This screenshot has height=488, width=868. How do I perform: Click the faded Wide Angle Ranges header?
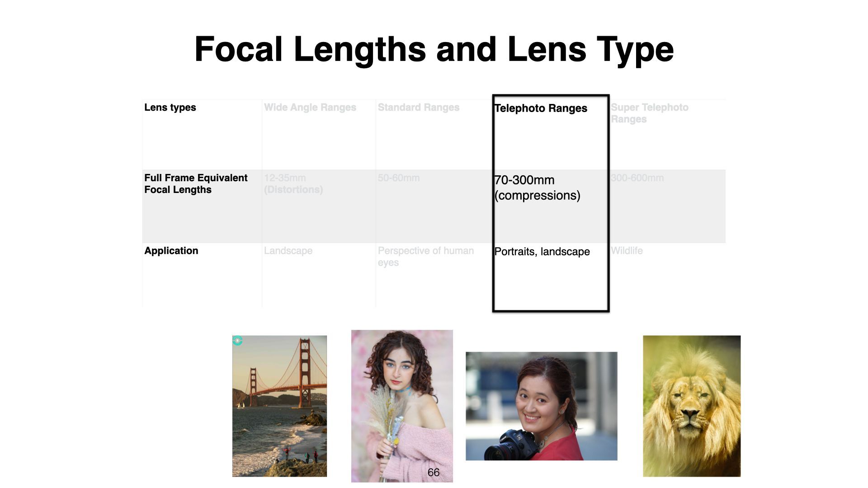pos(310,108)
